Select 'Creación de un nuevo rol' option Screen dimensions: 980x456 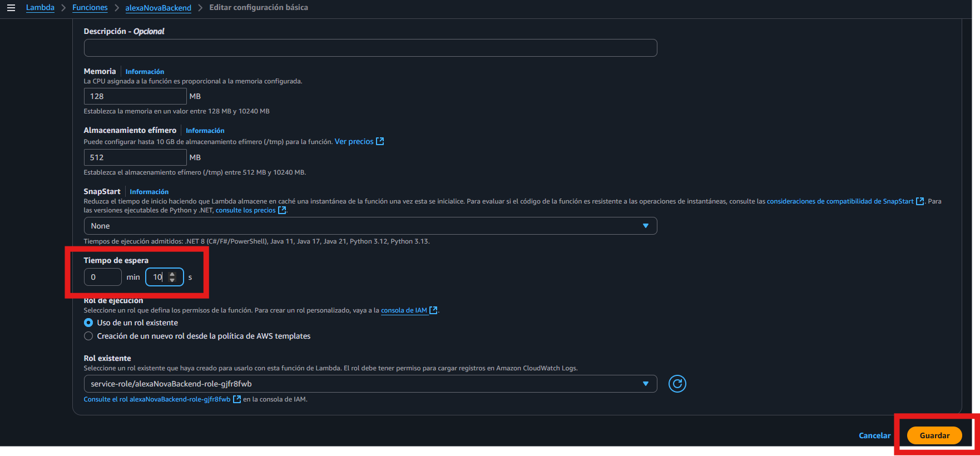pos(88,336)
